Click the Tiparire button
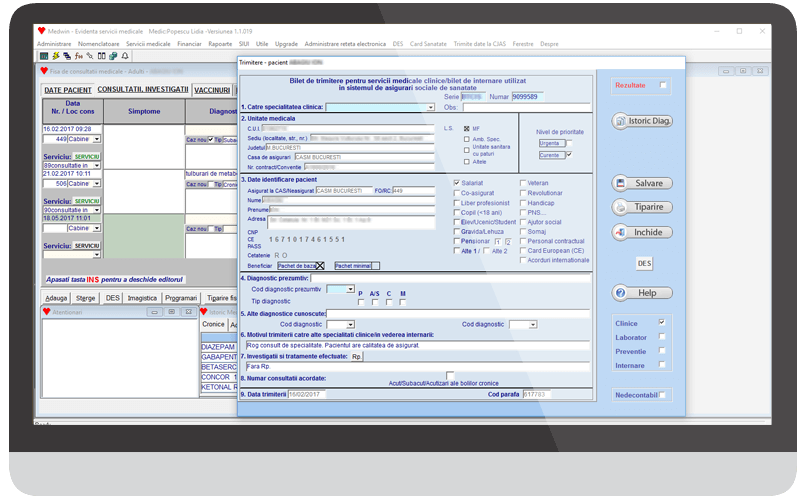Image resolution: width=806 pixels, height=500 pixels. [642, 207]
